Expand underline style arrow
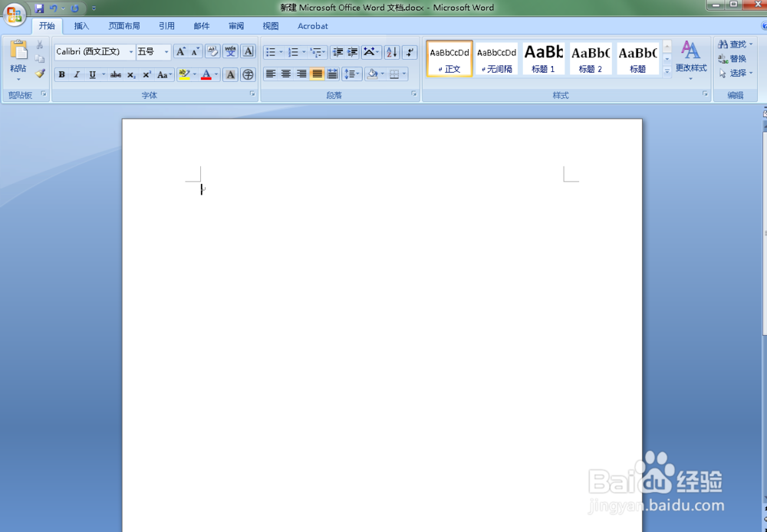767x532 pixels. tap(104, 74)
